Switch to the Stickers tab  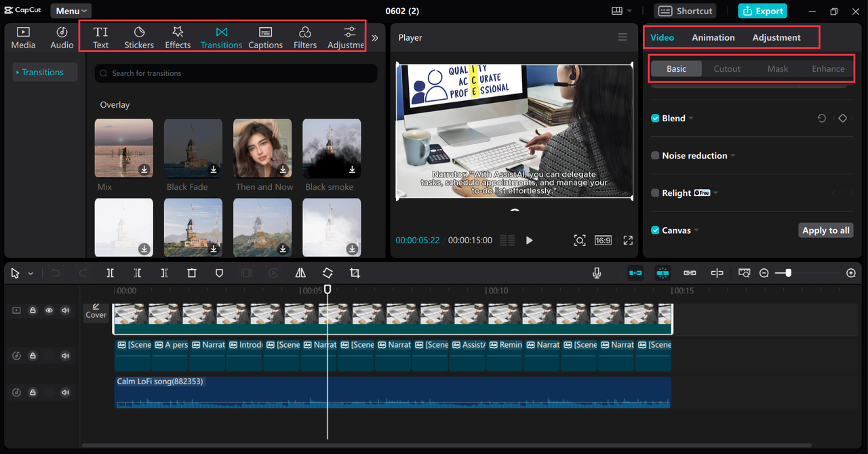click(139, 38)
